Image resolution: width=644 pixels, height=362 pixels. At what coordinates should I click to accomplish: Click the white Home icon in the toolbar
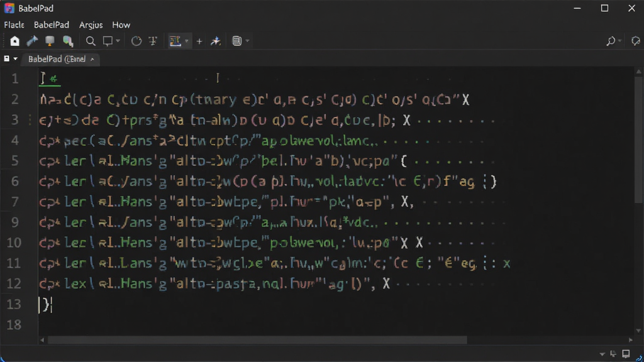tap(15, 41)
